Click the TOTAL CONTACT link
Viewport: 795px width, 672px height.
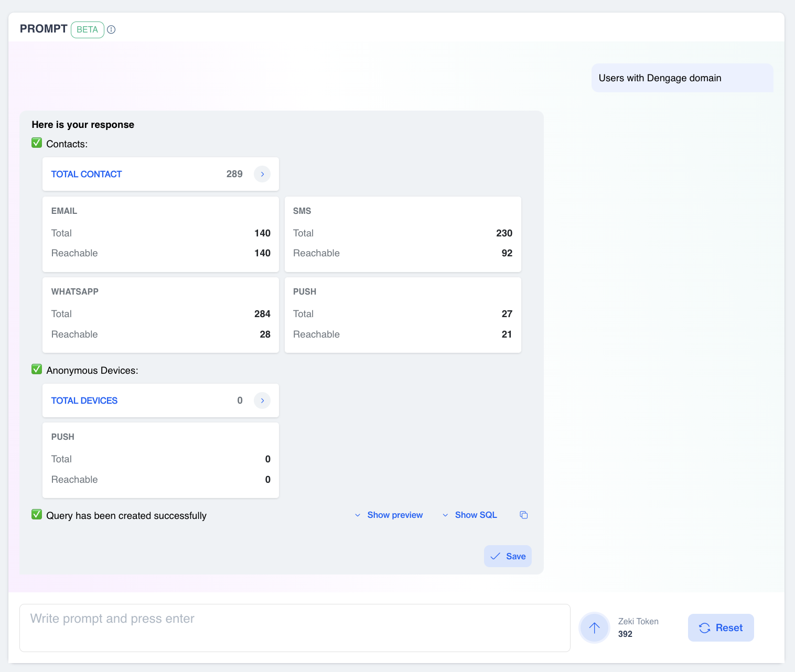pos(87,174)
